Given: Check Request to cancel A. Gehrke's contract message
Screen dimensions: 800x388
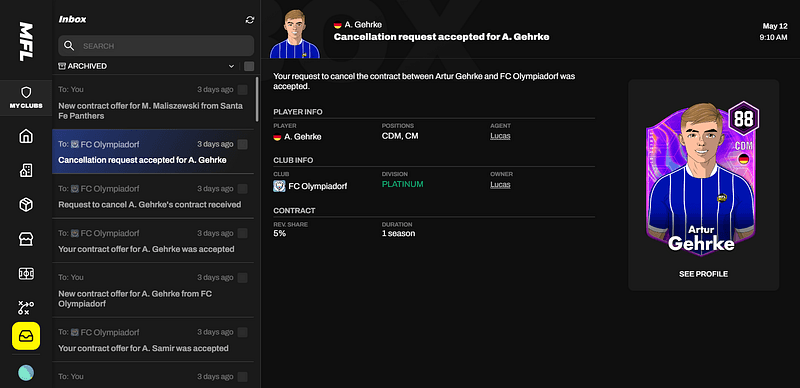Looking at the screenshot, I should 243,189.
